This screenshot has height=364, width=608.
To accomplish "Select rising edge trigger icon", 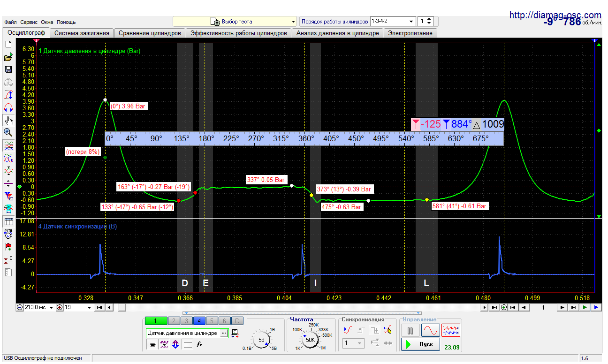I will (361, 330).
